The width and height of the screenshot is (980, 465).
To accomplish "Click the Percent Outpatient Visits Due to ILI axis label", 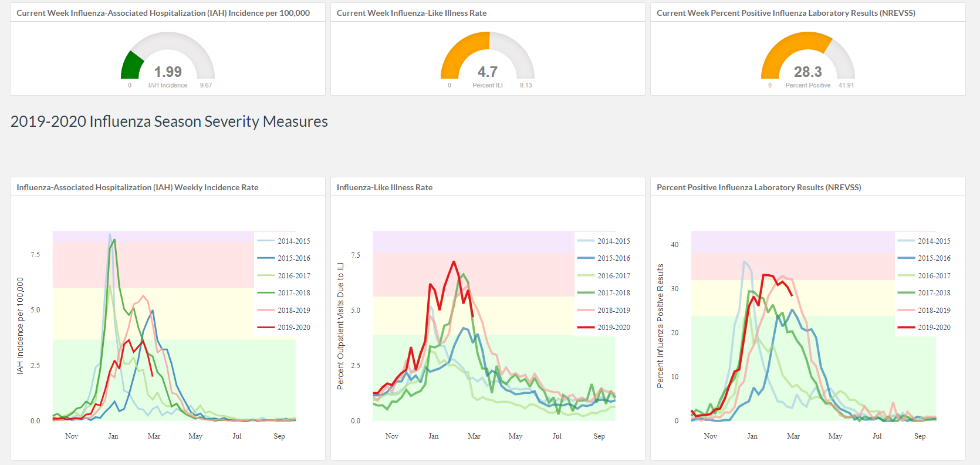I will point(340,326).
